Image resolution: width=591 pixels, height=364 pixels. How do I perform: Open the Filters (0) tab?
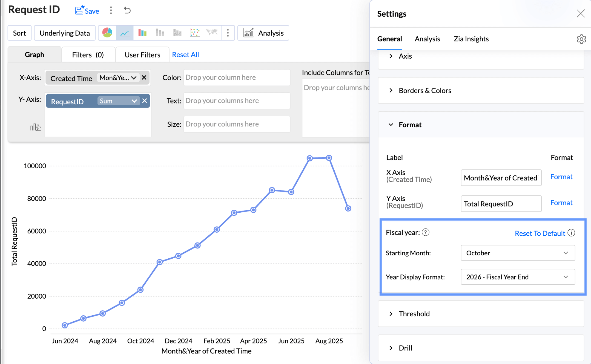point(88,55)
